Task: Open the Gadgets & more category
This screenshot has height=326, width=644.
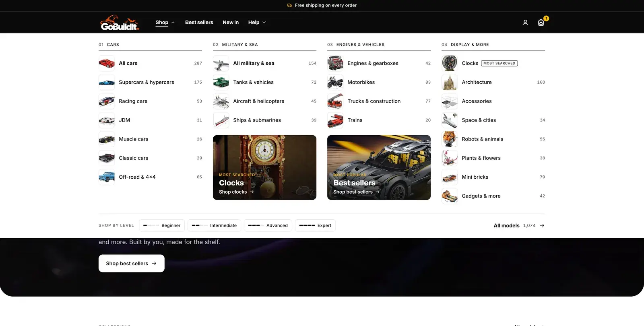Action: pyautogui.click(x=493, y=196)
